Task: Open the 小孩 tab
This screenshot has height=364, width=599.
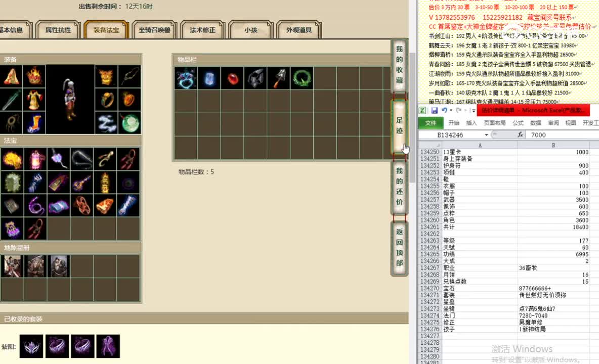Action: [x=250, y=30]
